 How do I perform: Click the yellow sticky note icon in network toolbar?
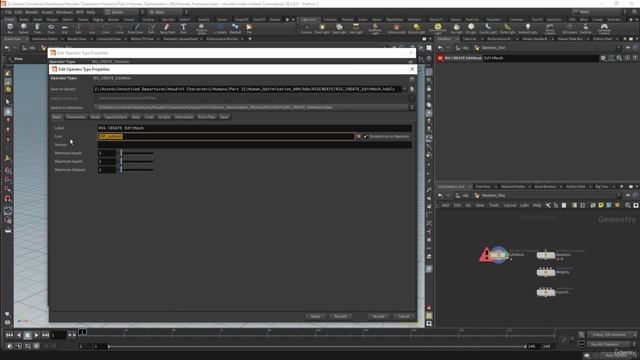[x=601, y=205]
